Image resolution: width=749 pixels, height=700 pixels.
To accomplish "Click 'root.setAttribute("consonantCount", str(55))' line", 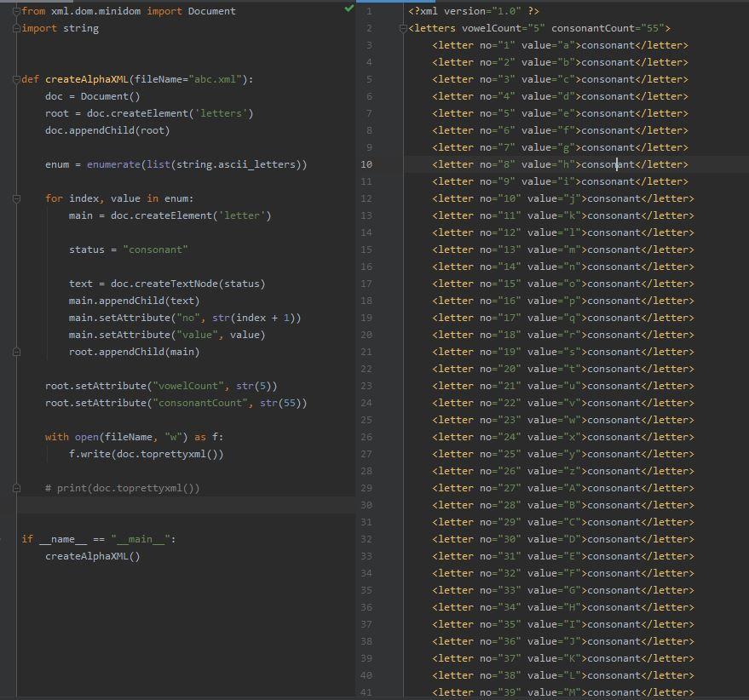I will coord(176,403).
